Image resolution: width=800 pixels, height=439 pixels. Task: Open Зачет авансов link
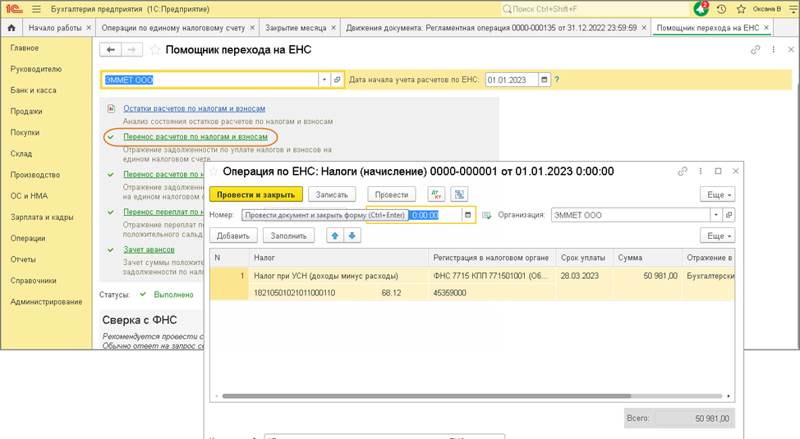coord(149,250)
